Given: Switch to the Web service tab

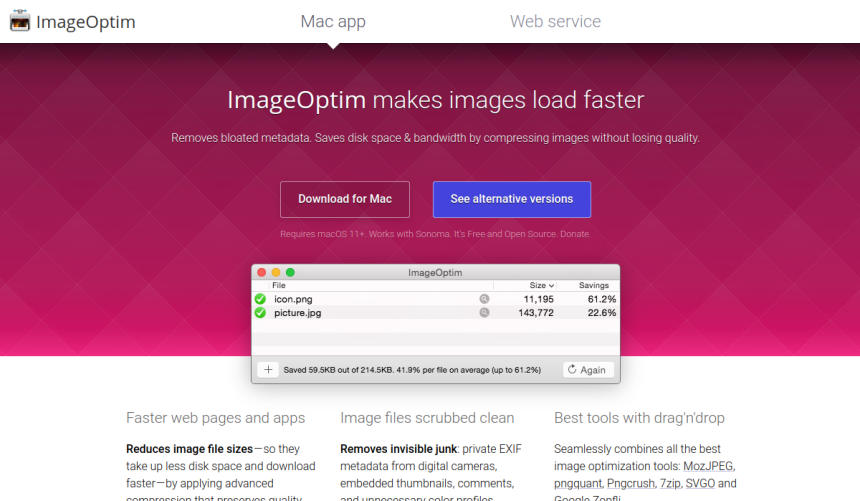Looking at the screenshot, I should [x=555, y=21].
